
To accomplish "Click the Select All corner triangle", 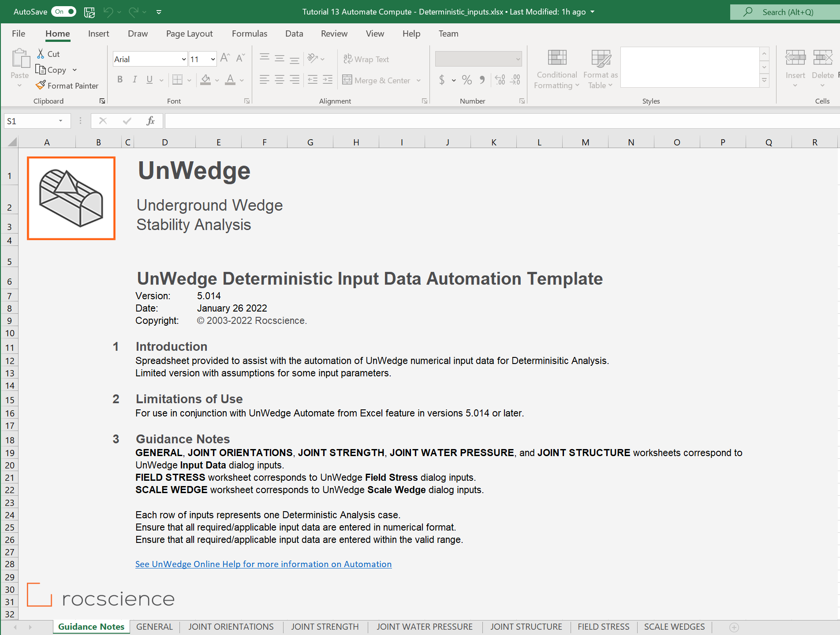I will [11, 142].
